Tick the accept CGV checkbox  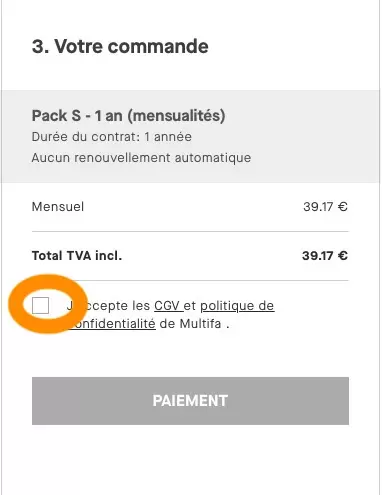point(40,305)
